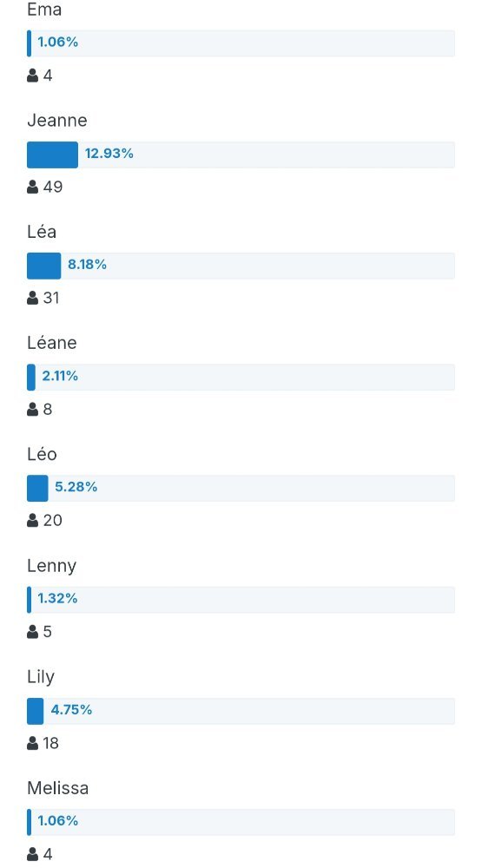Select Lily's 4.75% result bar

tap(241, 711)
